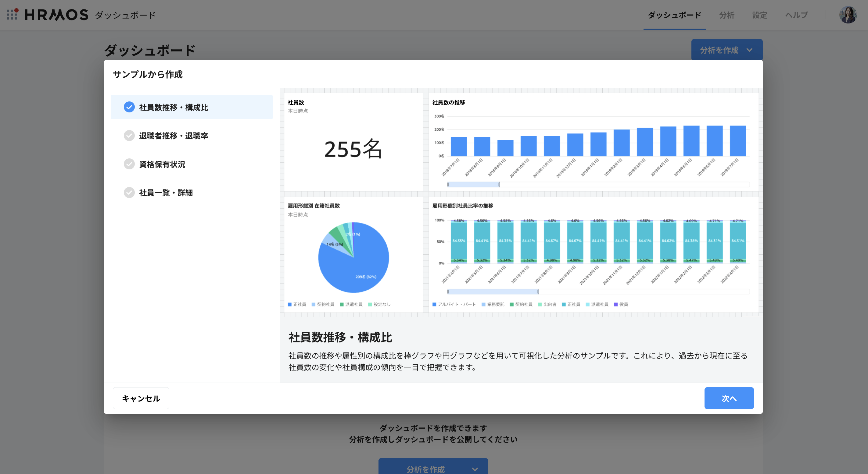The image size is (868, 474).
Task: Click the 正社員 legend swatch below the pie chart
Action: [289, 304]
